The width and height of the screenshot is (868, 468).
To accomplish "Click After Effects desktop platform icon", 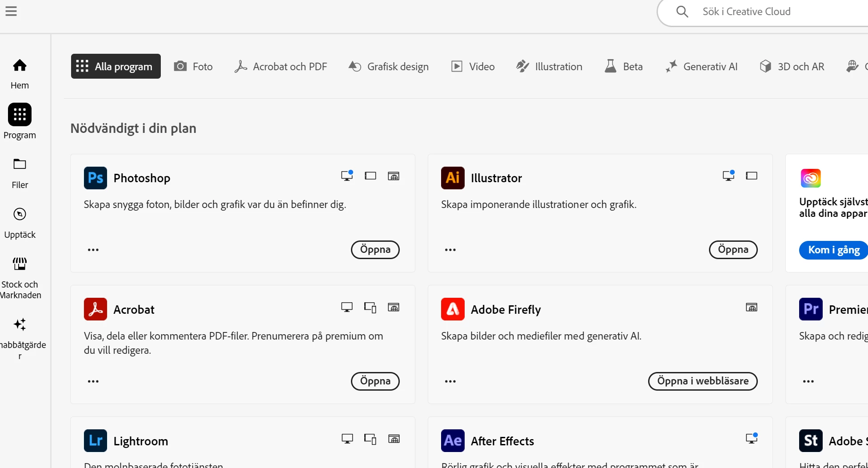I will [752, 438].
